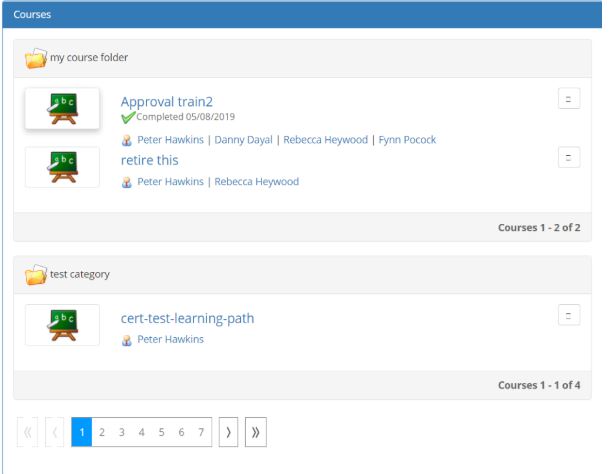Viewport: 612px width, 474px height.
Task: Click the green completed checkmark icon
Action: click(128, 117)
